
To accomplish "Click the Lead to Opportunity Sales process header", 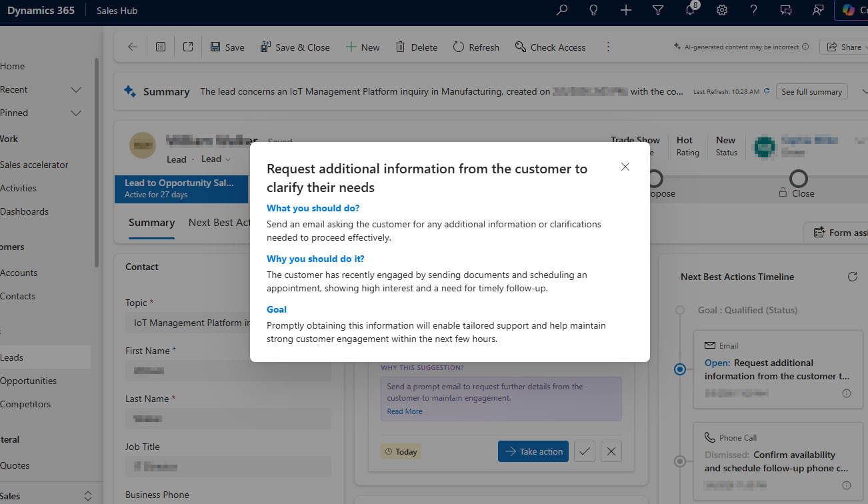I will pos(181,188).
